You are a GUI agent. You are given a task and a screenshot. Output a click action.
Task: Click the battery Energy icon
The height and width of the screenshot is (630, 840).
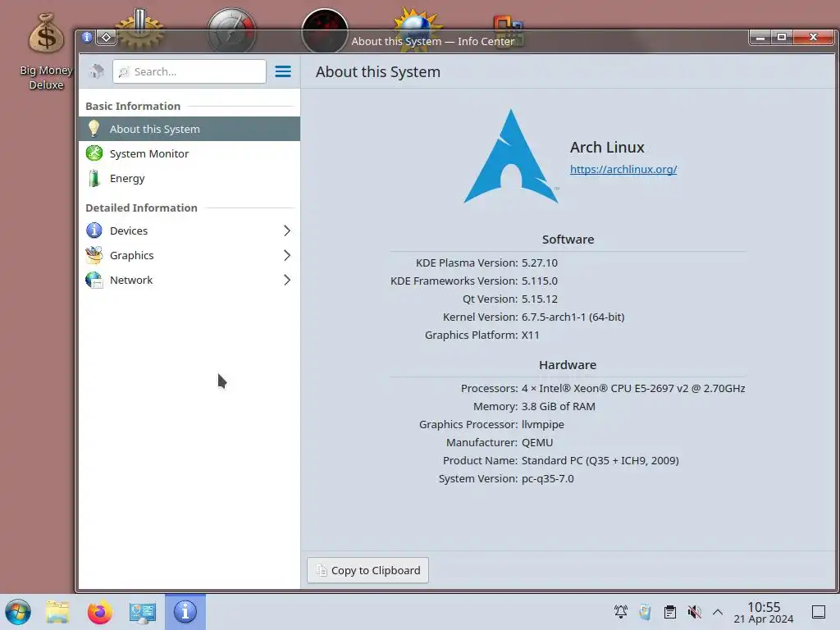94,178
